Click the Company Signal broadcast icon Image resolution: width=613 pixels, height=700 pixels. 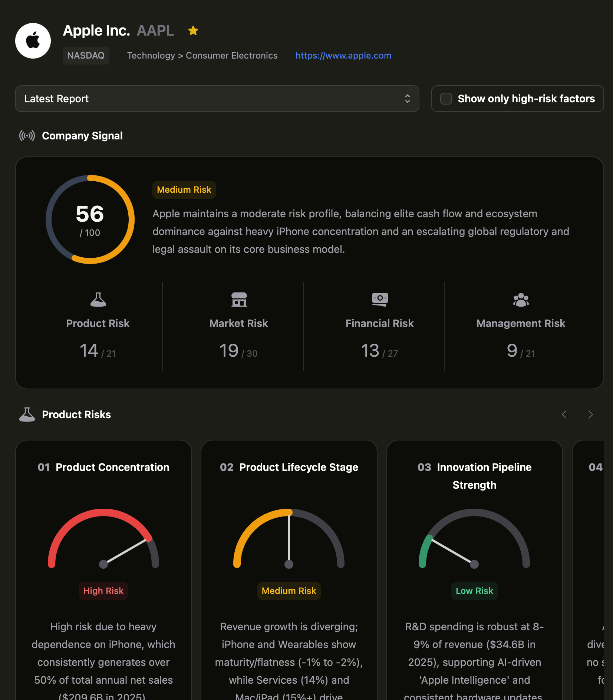point(27,136)
